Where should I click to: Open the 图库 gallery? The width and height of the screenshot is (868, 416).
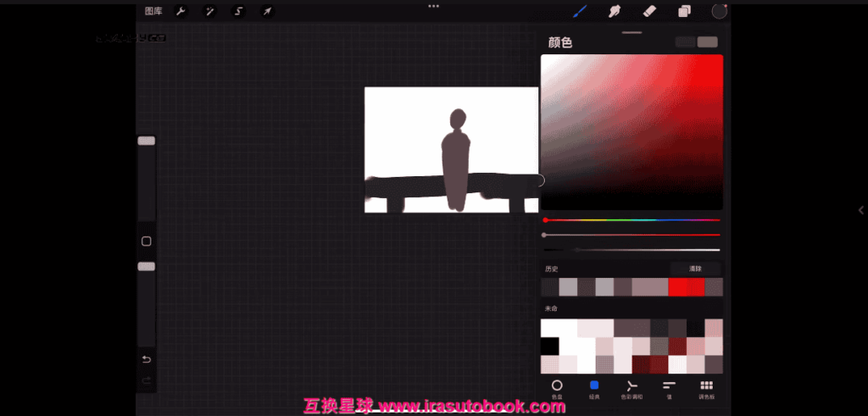(x=153, y=11)
